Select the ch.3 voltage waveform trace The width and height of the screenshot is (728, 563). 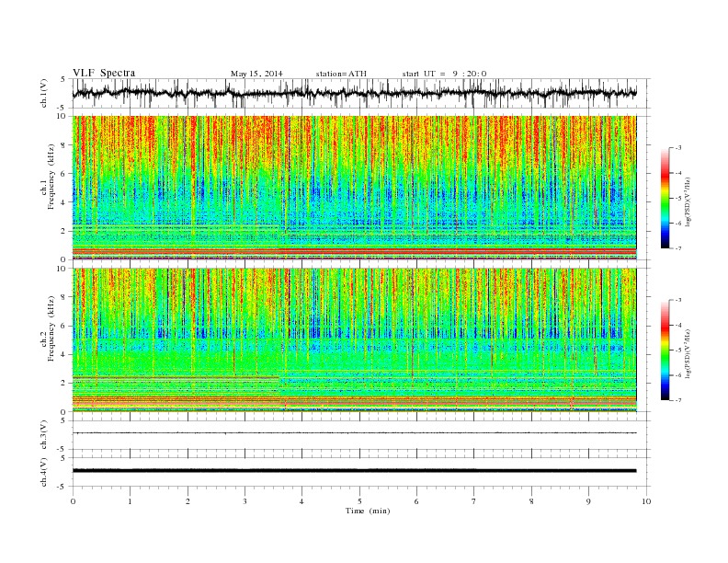pos(354,433)
